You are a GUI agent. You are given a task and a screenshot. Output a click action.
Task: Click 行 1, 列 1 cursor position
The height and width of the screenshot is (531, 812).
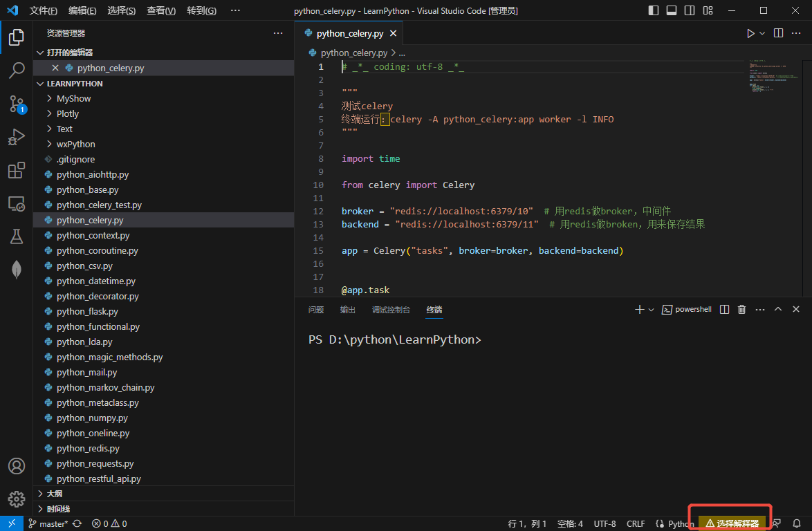[x=526, y=523]
